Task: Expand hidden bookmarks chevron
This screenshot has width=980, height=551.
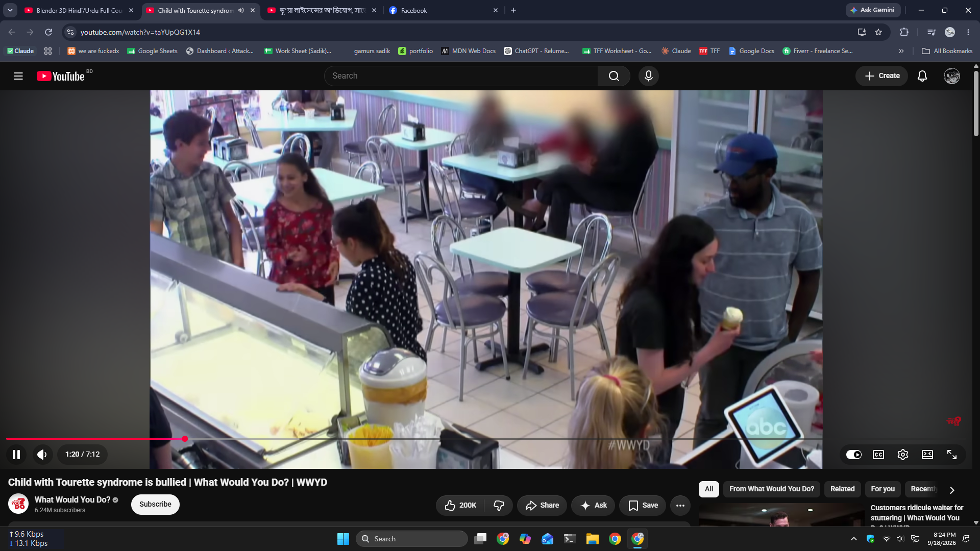Action: pos(901,51)
